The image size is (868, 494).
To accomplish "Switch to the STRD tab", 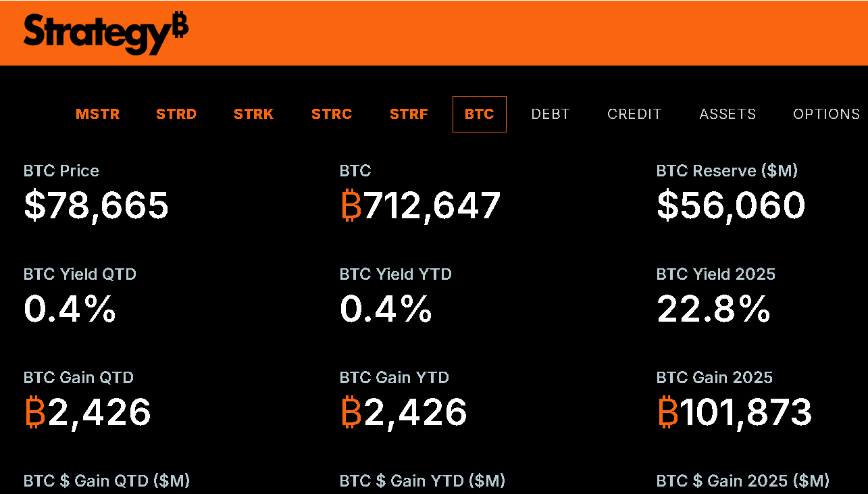I will [176, 114].
